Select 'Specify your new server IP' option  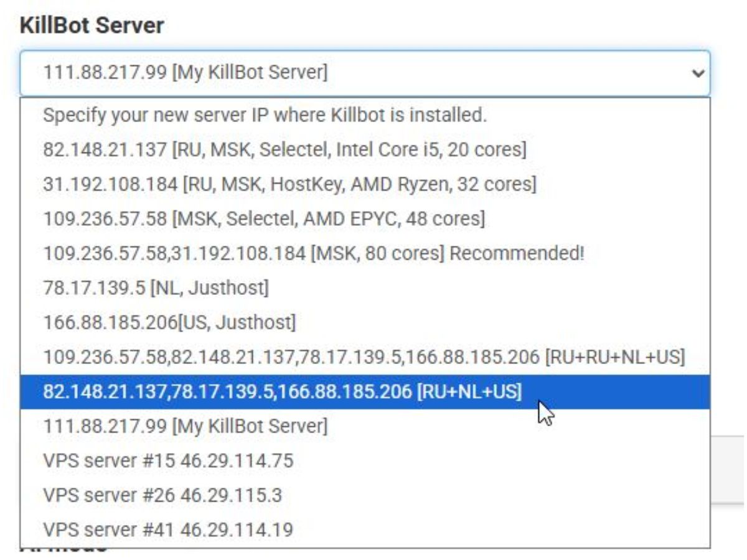coord(365,115)
